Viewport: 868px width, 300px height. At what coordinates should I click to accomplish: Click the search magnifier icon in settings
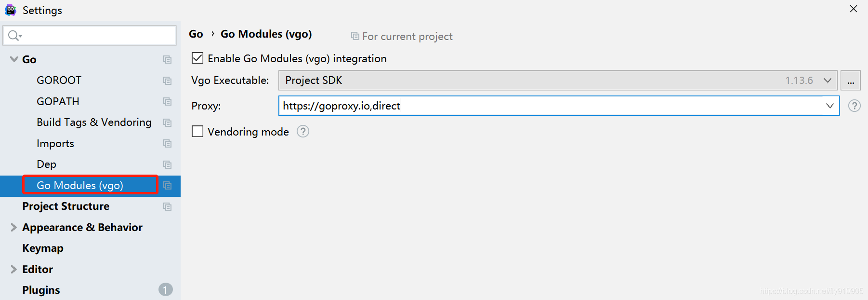(14, 36)
